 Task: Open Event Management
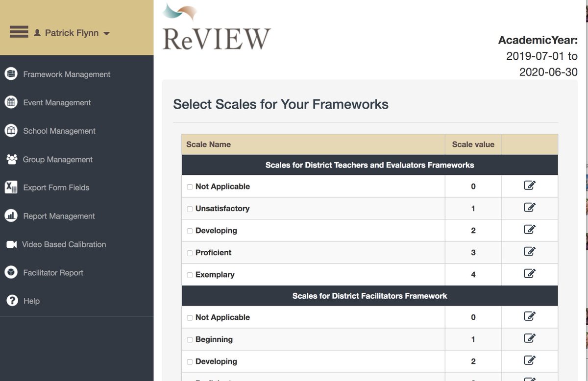57,103
